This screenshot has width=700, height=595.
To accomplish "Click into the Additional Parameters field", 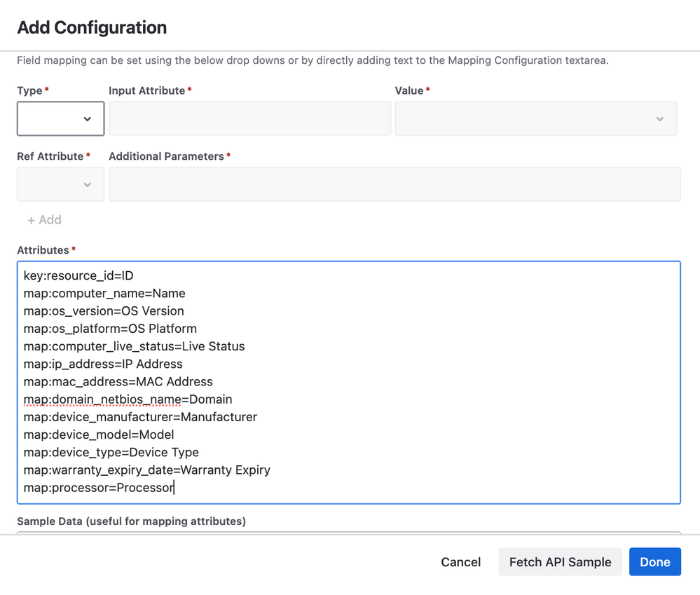I will pos(394,184).
